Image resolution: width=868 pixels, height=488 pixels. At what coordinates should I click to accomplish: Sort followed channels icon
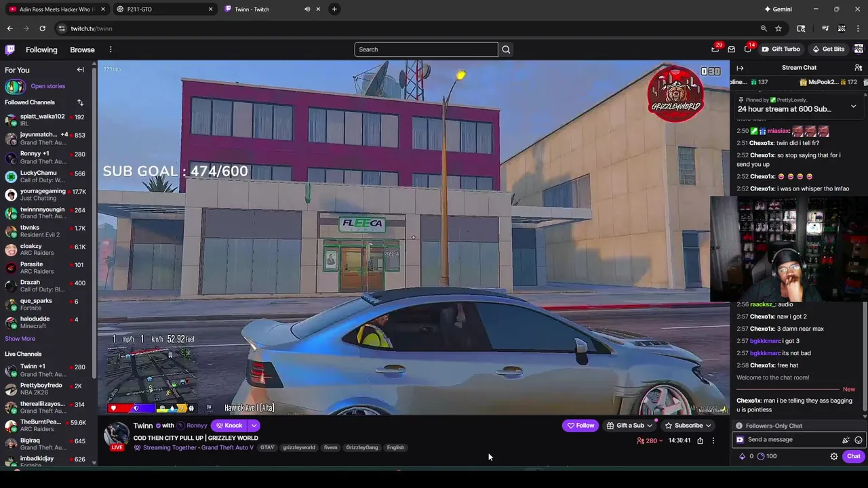click(x=80, y=102)
